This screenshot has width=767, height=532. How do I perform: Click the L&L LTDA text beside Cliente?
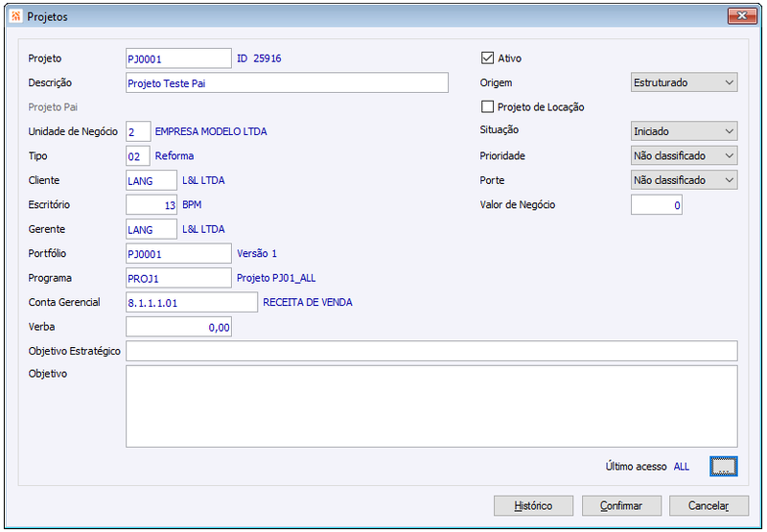[x=203, y=180]
